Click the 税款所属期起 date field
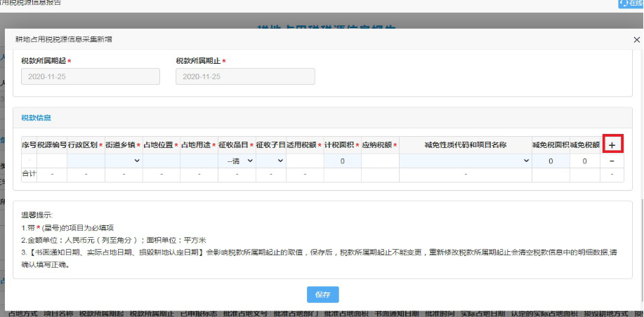Screen dimensions: 644x317 click(x=91, y=76)
